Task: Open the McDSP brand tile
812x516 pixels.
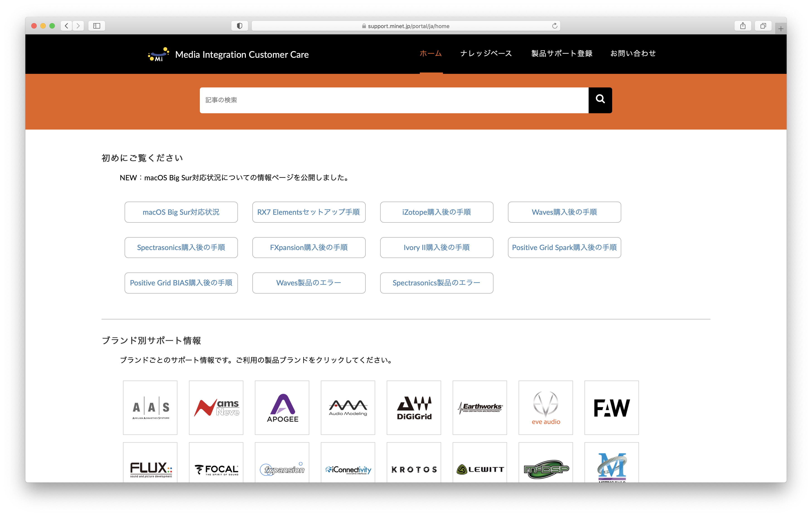Action: click(x=546, y=462)
